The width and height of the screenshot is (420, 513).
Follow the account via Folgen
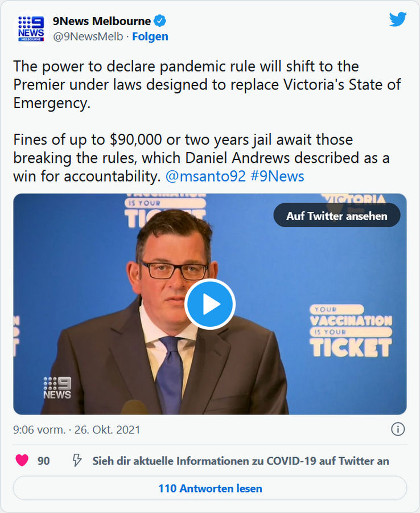point(150,36)
